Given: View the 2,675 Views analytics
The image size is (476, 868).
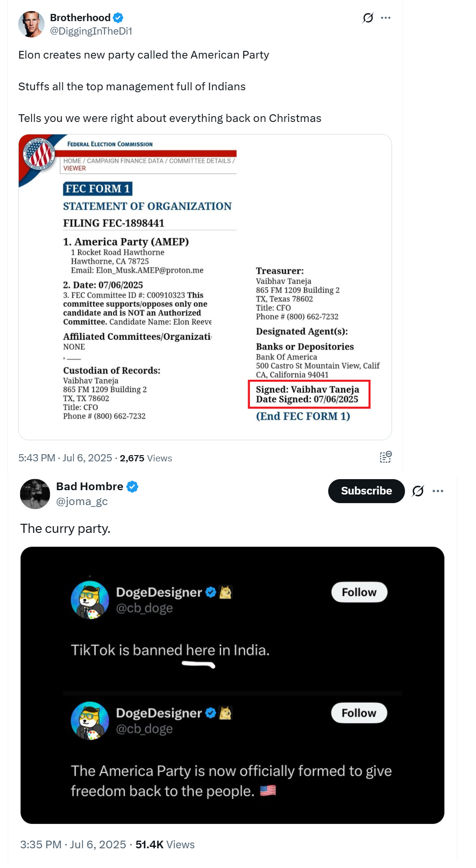Looking at the screenshot, I should coord(146,458).
